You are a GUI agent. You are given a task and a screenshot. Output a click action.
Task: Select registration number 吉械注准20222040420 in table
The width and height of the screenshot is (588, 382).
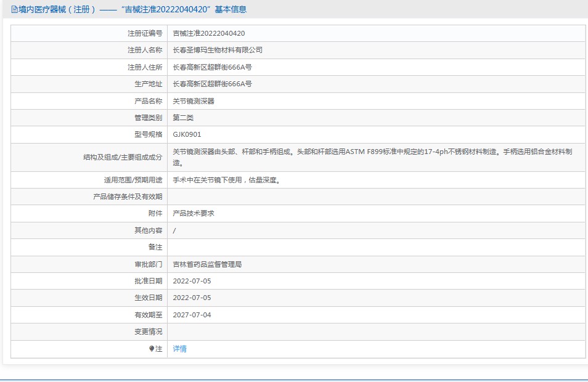(x=208, y=33)
